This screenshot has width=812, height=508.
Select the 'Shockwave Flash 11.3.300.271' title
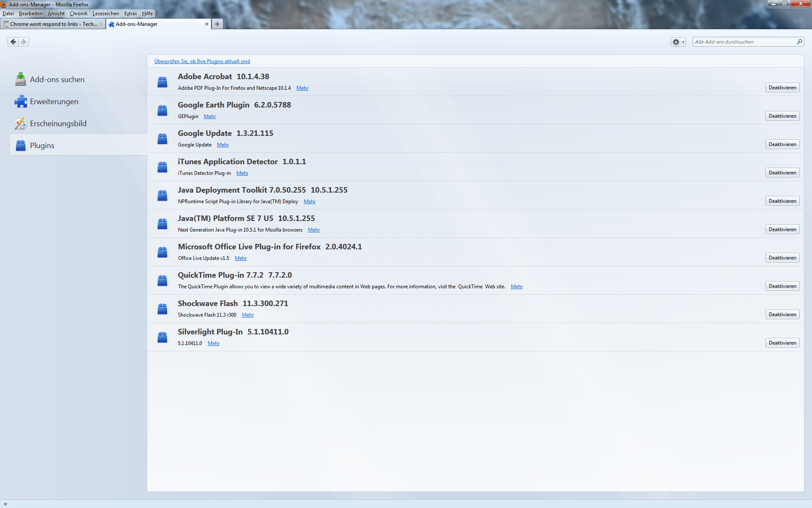(x=233, y=304)
